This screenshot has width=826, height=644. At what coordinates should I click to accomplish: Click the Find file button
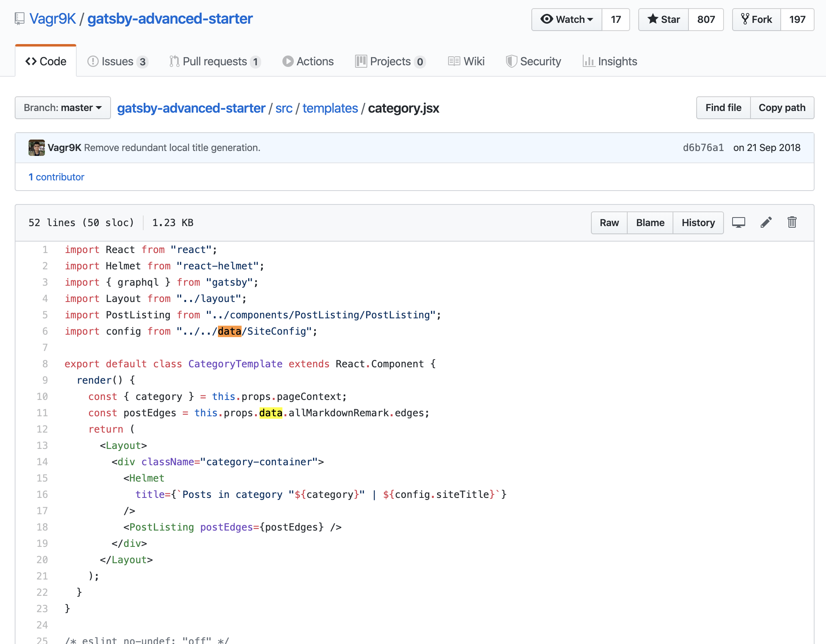(723, 108)
